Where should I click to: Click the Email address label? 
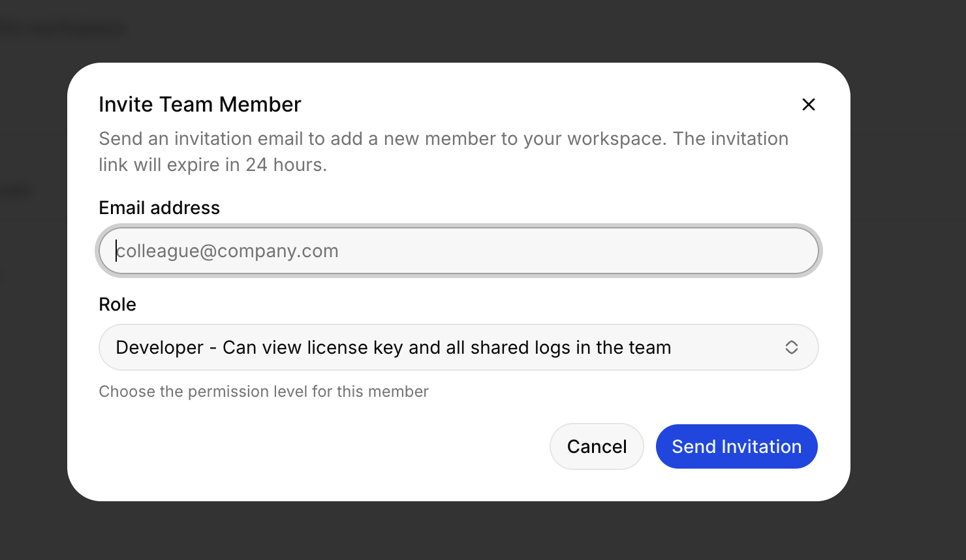[159, 208]
